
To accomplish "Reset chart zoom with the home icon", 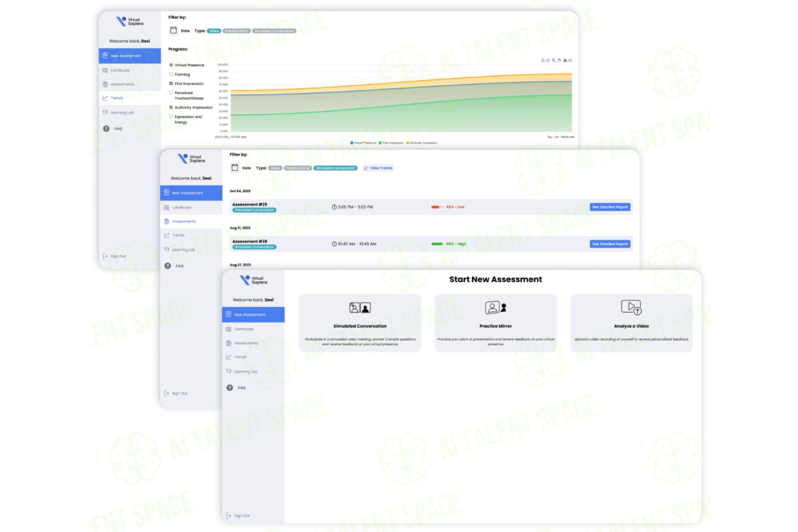I will tap(565, 60).
